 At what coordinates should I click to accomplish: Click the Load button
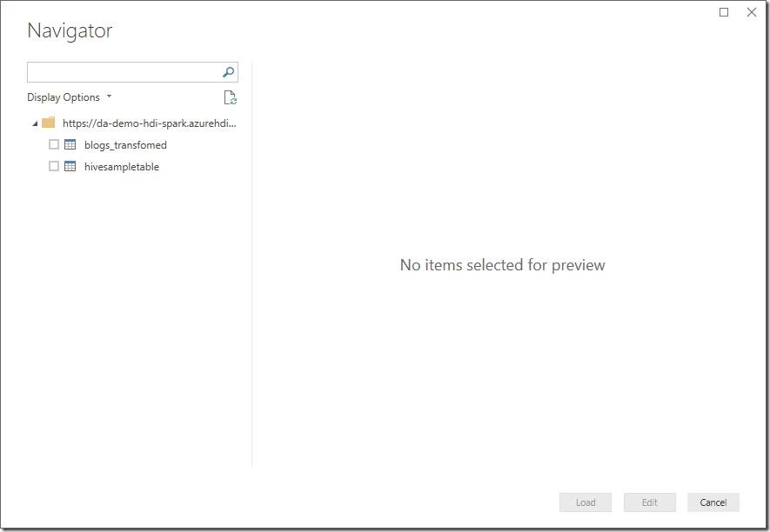tap(585, 502)
